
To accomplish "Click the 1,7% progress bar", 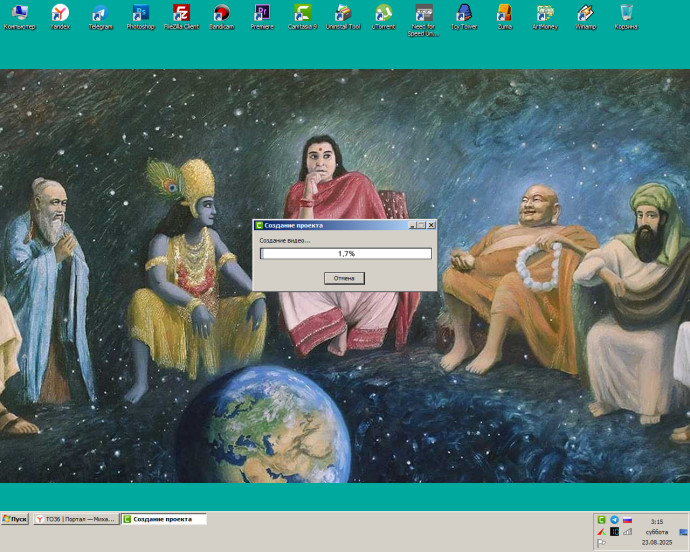I will (346, 254).
